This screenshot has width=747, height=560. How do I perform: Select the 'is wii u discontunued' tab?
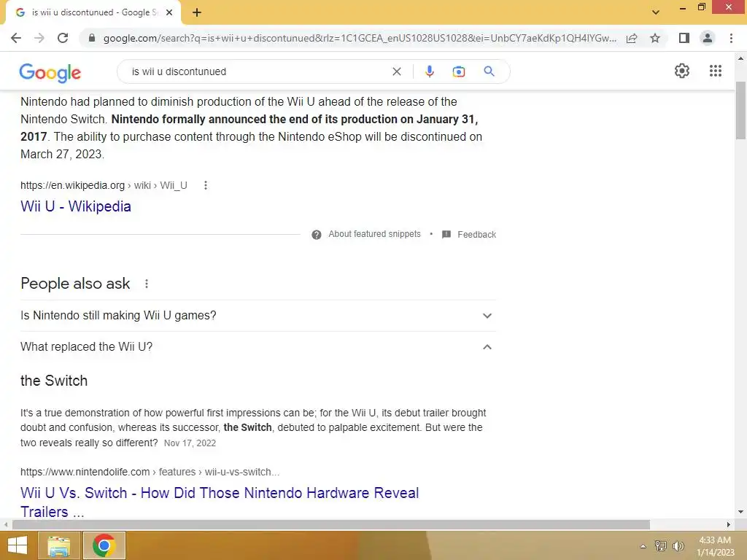point(93,13)
